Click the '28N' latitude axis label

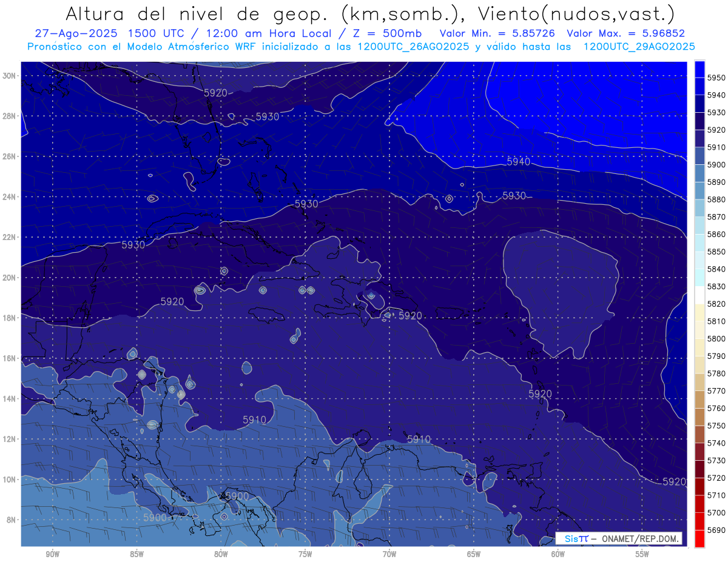pos(10,116)
